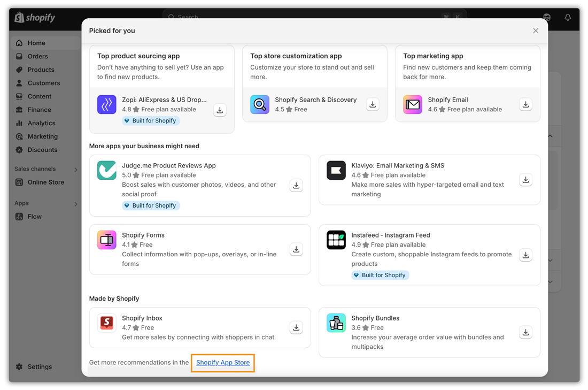The height and width of the screenshot is (390, 588).
Task: Close the Picked for you dialog
Action: click(x=536, y=31)
